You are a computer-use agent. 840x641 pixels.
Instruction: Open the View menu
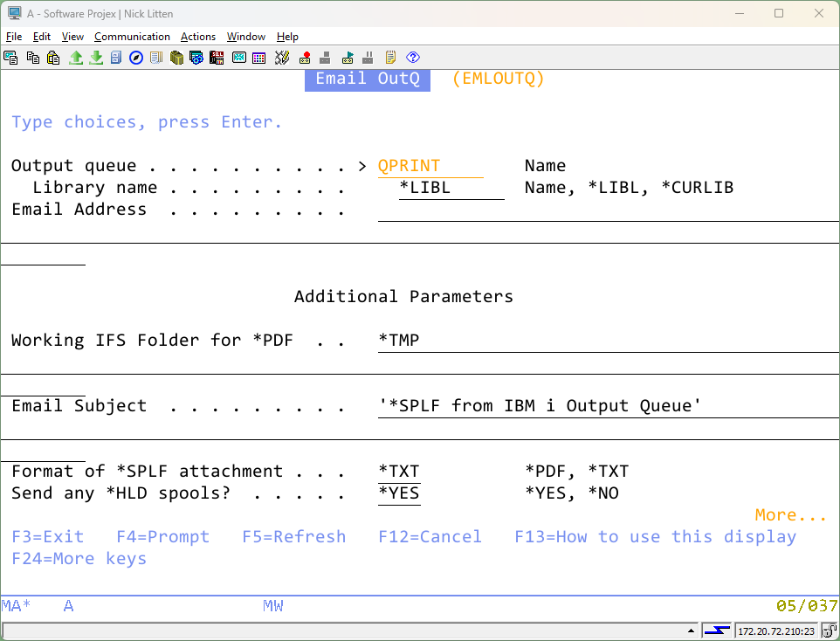72,37
